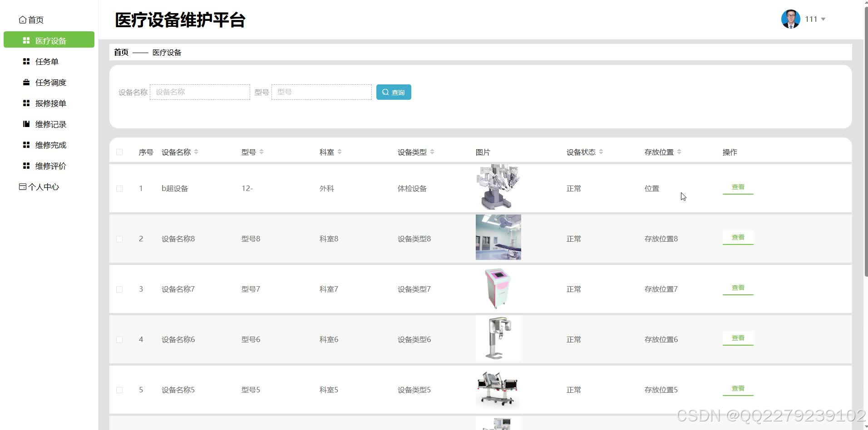Select 报修接单 menu item
Image resolution: width=868 pixels, height=430 pixels.
(x=49, y=103)
